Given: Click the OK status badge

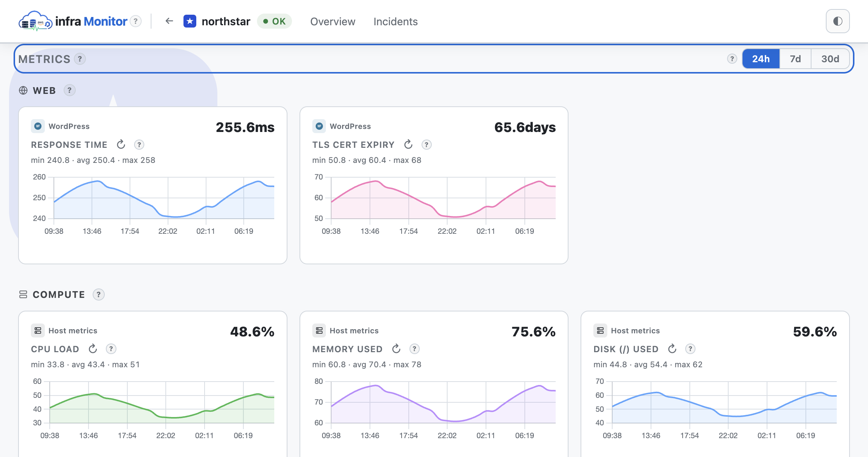Looking at the screenshot, I should coord(275,21).
